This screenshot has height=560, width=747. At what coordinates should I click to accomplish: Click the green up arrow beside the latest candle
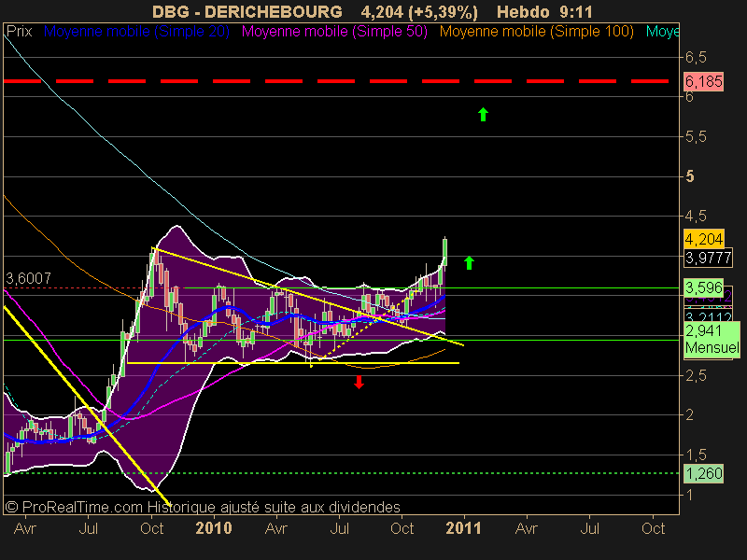click(470, 262)
